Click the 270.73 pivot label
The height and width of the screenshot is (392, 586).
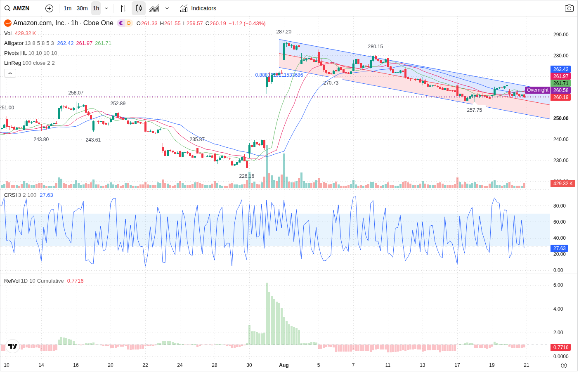click(x=331, y=83)
